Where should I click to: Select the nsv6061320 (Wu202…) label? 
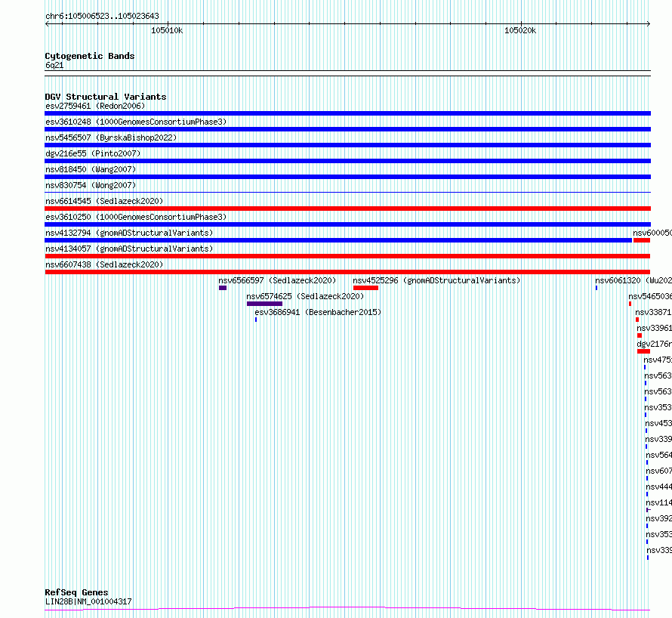[x=633, y=280]
